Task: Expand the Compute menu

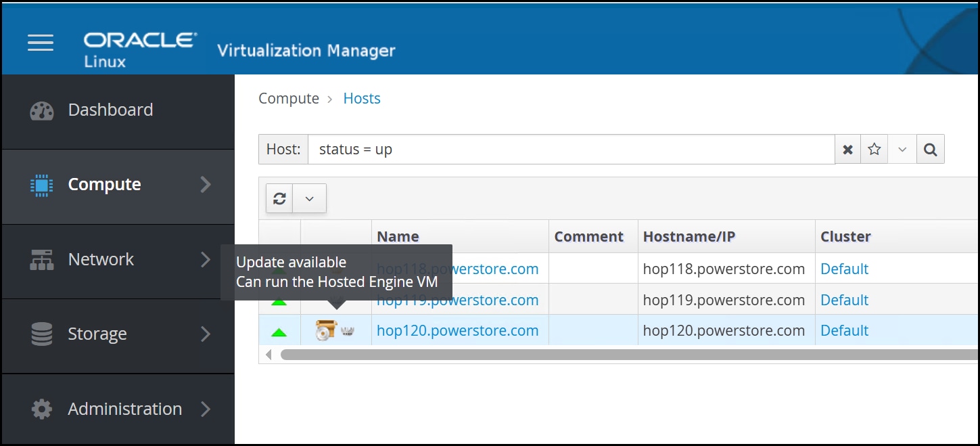Action: 118,185
